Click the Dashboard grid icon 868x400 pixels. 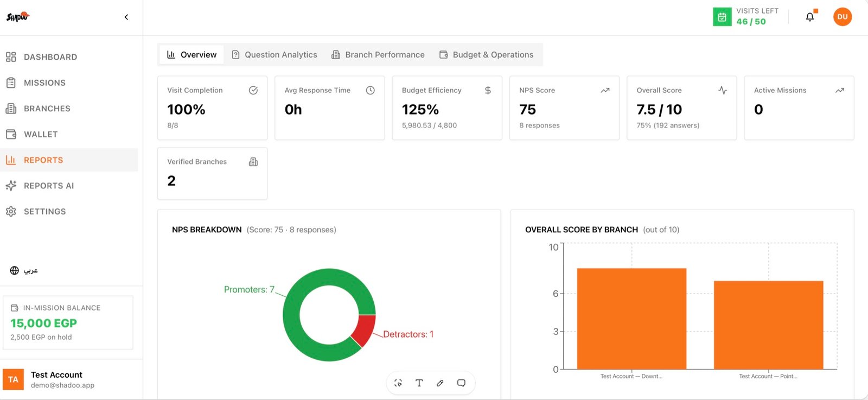click(11, 57)
